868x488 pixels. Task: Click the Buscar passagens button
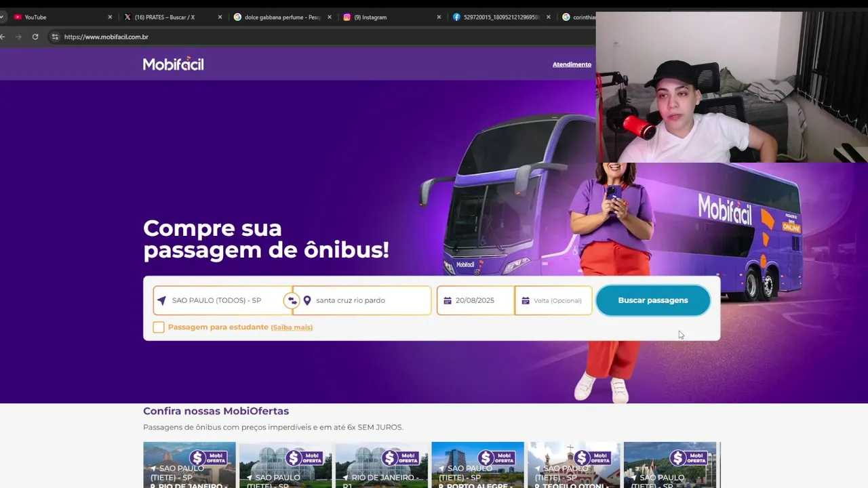point(653,300)
